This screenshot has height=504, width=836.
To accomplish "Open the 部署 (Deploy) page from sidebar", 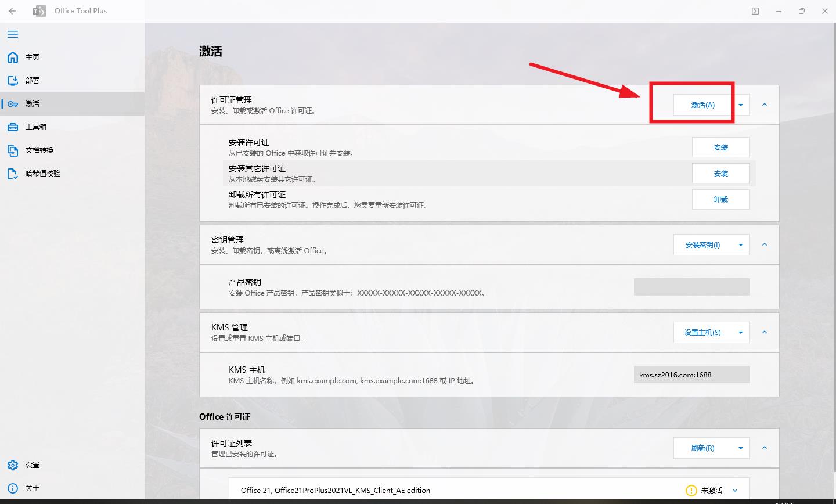I will click(x=32, y=80).
